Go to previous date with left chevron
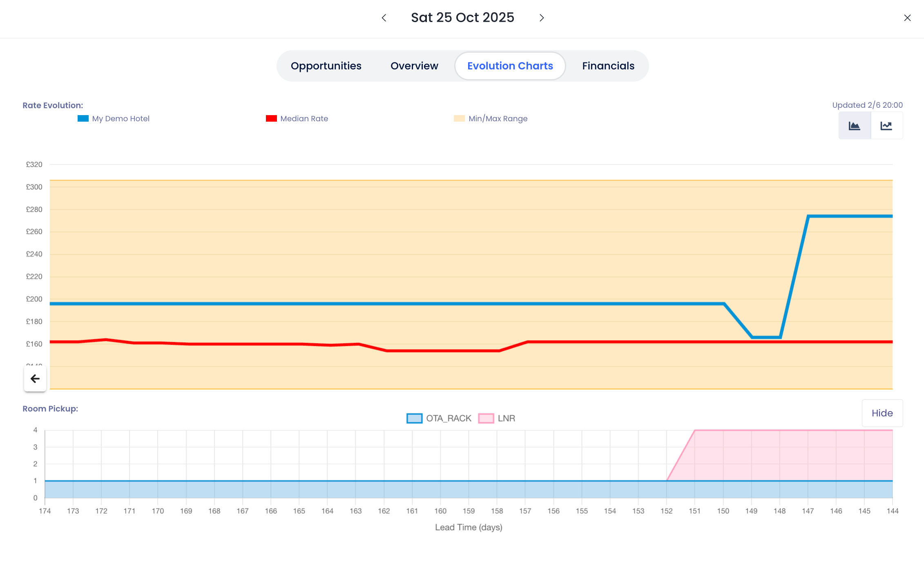Viewport: 924px width, 565px height. point(384,18)
